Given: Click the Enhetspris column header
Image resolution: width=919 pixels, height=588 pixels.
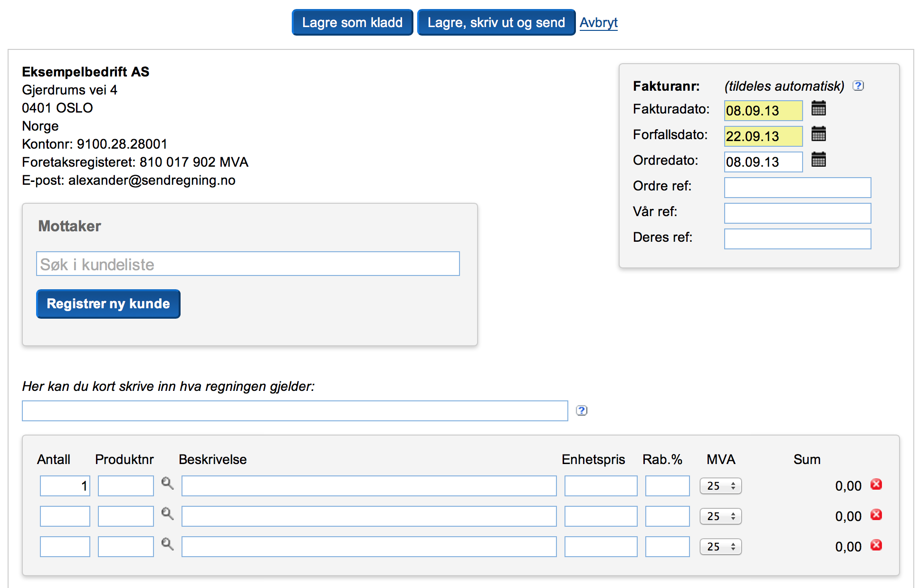Looking at the screenshot, I should pos(594,460).
